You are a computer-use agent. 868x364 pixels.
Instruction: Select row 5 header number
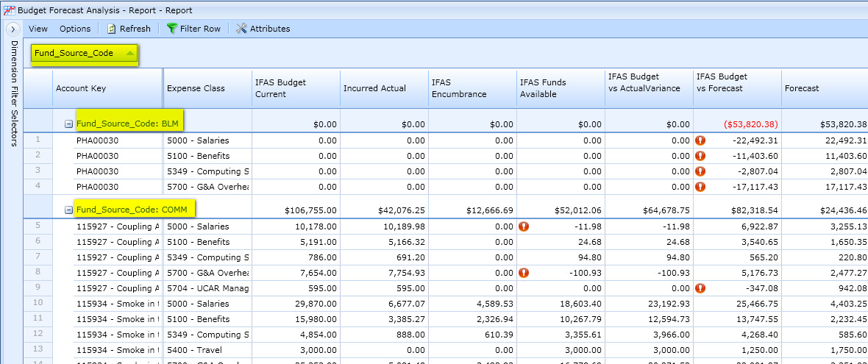(38, 226)
